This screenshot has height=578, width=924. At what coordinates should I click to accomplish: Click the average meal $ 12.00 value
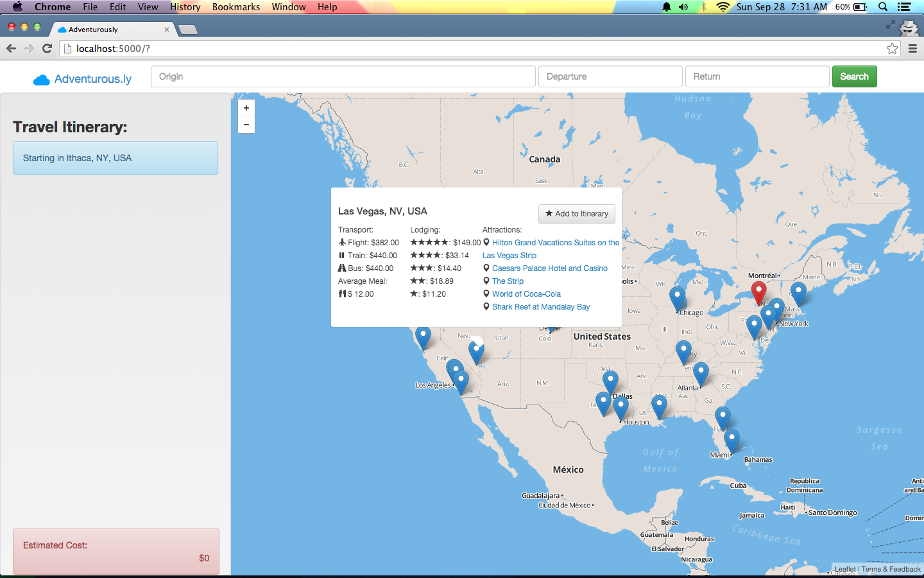pyautogui.click(x=356, y=294)
